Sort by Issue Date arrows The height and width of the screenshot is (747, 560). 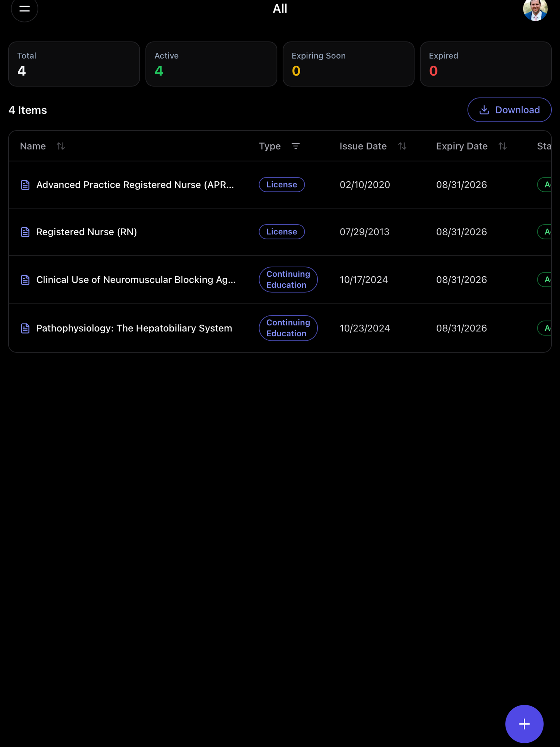[x=402, y=146]
